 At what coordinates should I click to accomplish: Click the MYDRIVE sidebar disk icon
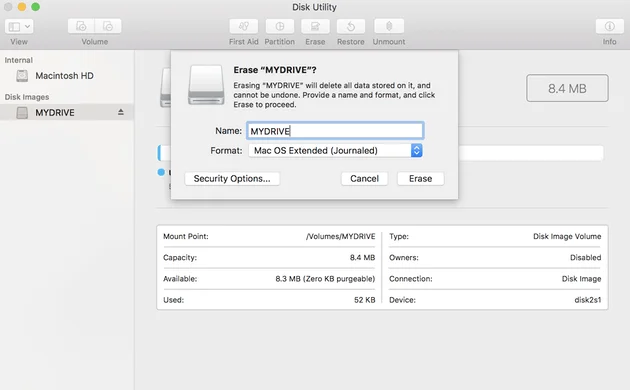[x=22, y=113]
